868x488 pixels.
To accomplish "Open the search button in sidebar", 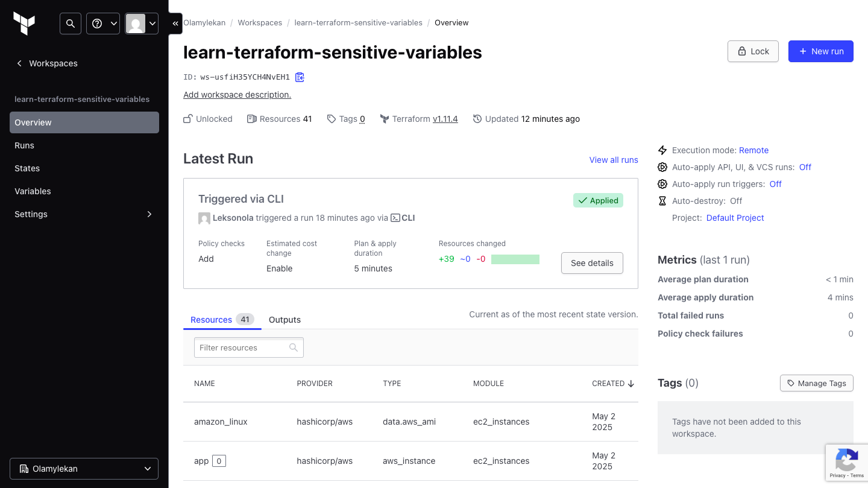I will point(71,24).
